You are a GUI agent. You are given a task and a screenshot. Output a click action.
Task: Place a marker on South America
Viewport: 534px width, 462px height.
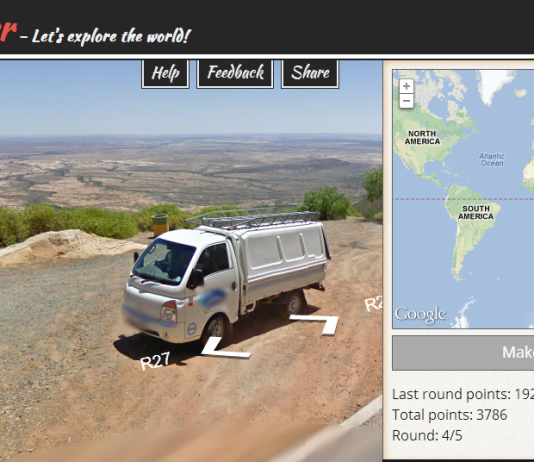[x=475, y=213]
